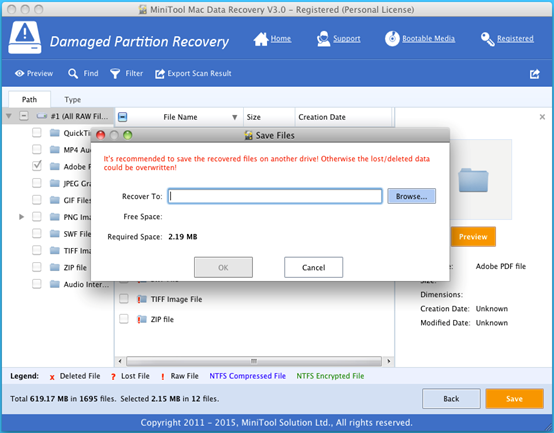Toggle the GIF Files folder checkbox
Viewport: 554px width, 433px height.
click(x=37, y=200)
